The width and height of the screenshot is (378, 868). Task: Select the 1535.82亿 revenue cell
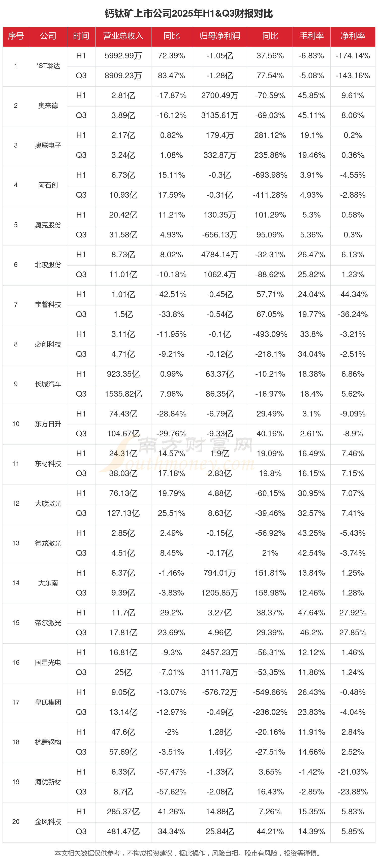pos(123,394)
